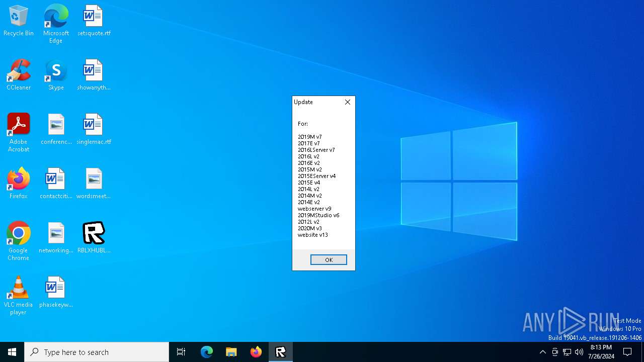Click the "2016E v2" line
This screenshot has width=644, height=362.
308,163
